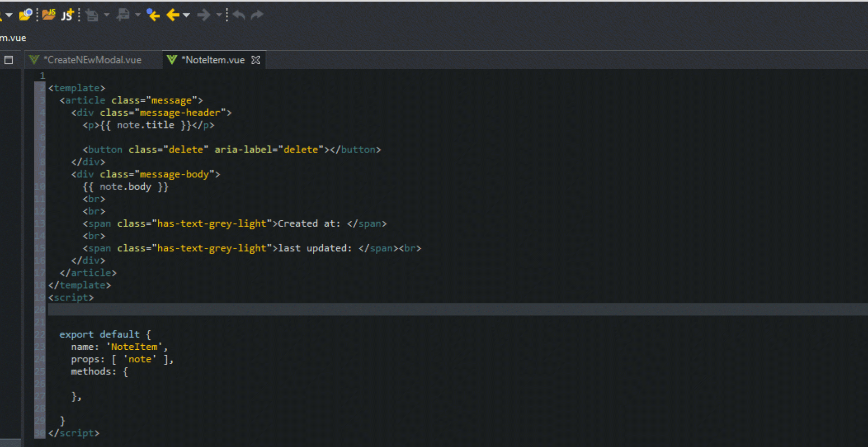Close the NoteItem.vue tab
The width and height of the screenshot is (868, 447).
click(x=256, y=60)
